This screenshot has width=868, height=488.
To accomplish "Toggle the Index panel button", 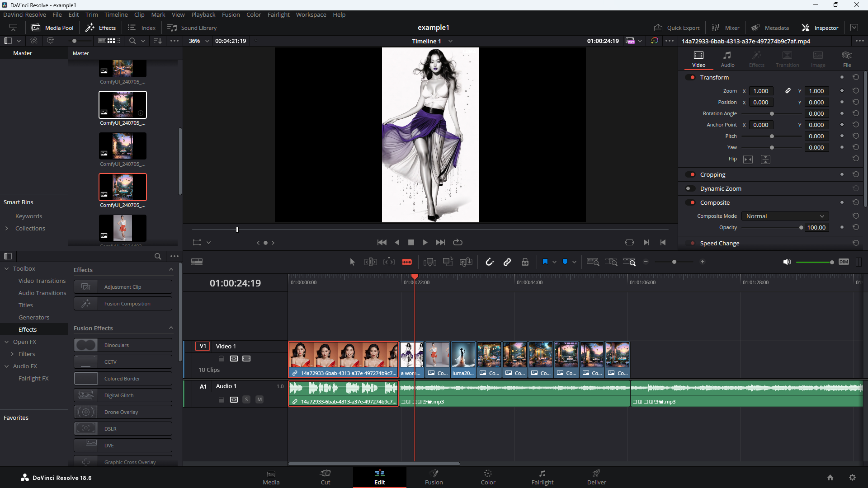I will 142,28.
